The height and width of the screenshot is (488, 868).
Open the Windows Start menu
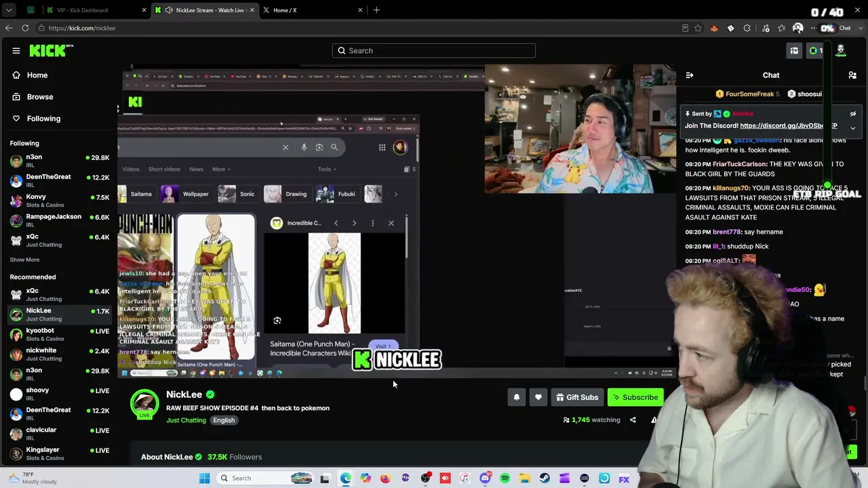click(204, 479)
